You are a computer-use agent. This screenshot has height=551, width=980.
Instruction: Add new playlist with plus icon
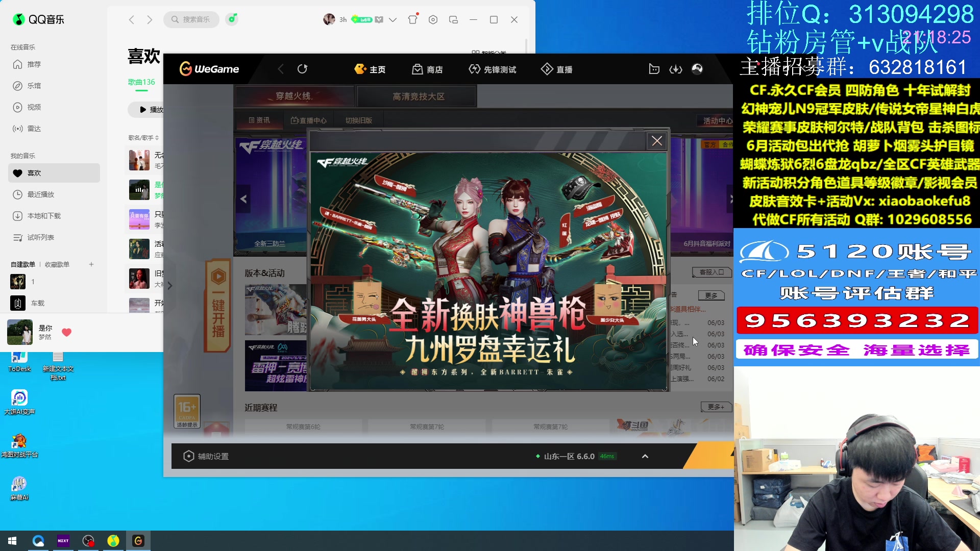91,264
